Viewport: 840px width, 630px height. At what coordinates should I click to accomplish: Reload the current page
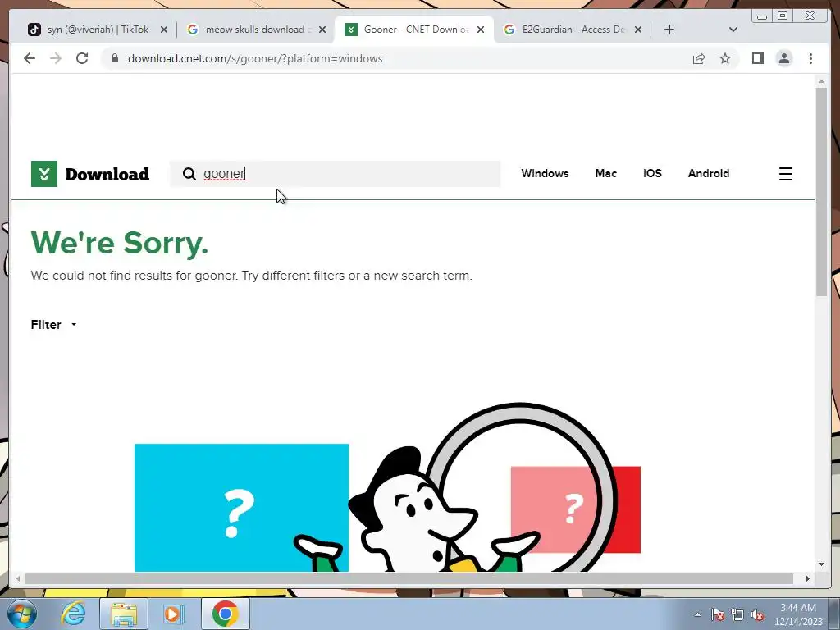pos(82,58)
